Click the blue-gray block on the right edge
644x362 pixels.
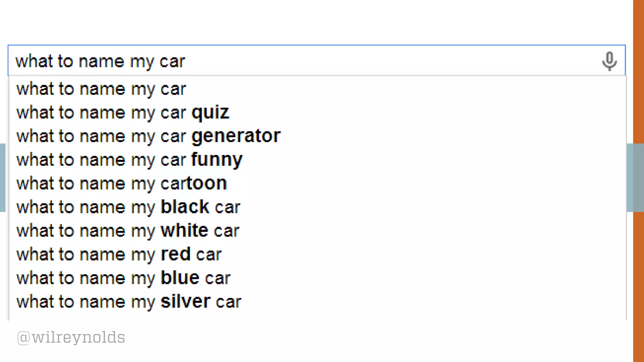(x=635, y=178)
